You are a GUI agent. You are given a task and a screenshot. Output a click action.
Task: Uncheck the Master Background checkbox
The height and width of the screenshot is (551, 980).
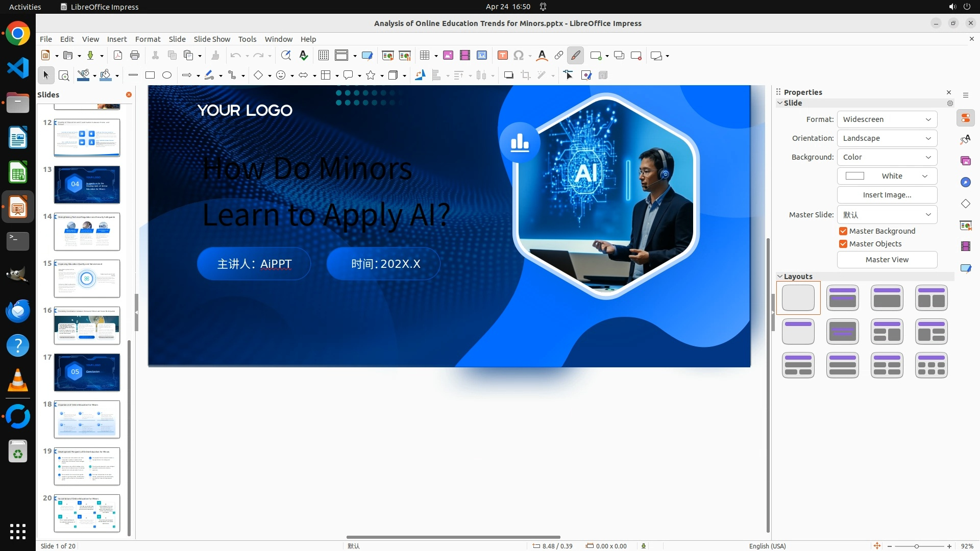click(x=843, y=231)
